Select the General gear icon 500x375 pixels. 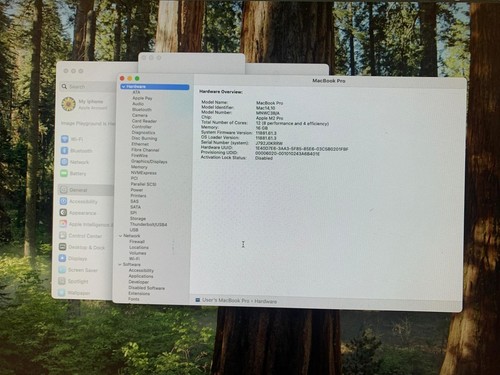(x=63, y=190)
